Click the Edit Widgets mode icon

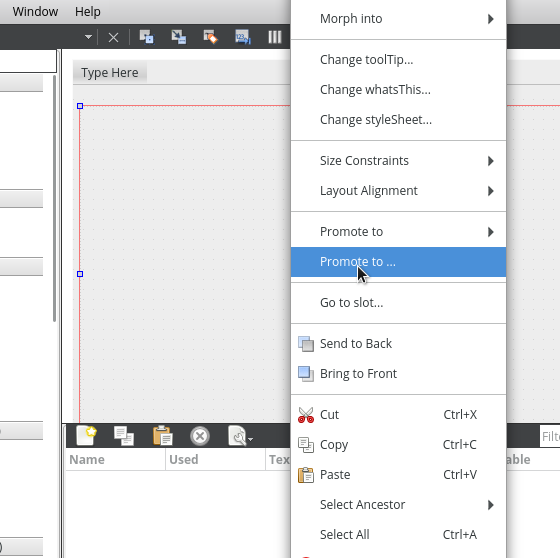click(x=146, y=37)
